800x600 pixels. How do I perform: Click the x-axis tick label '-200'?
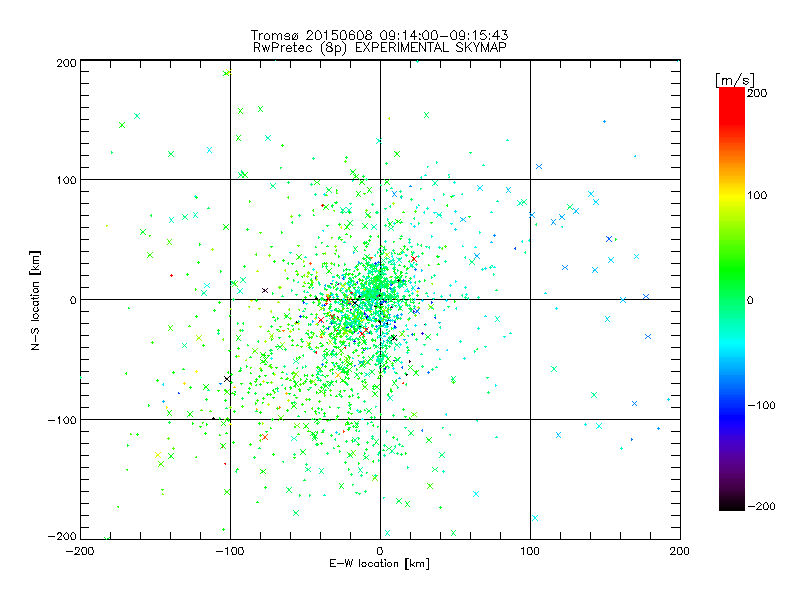(81, 551)
